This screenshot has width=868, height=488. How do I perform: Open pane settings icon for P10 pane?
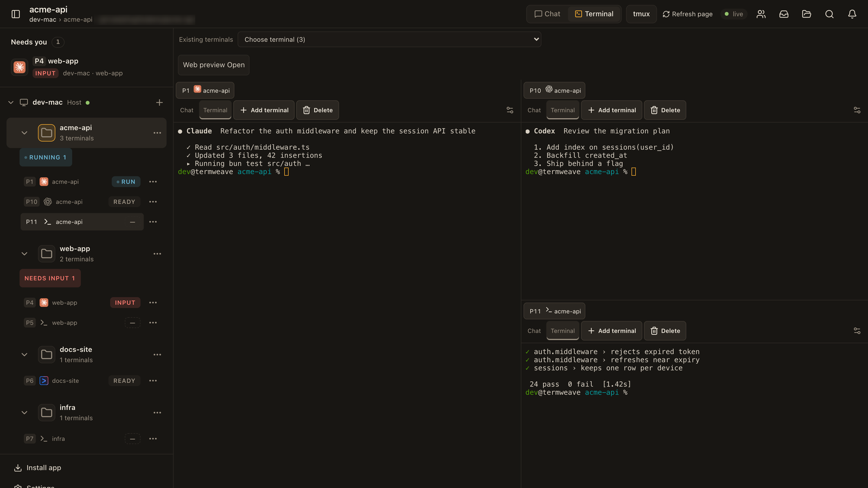(857, 110)
